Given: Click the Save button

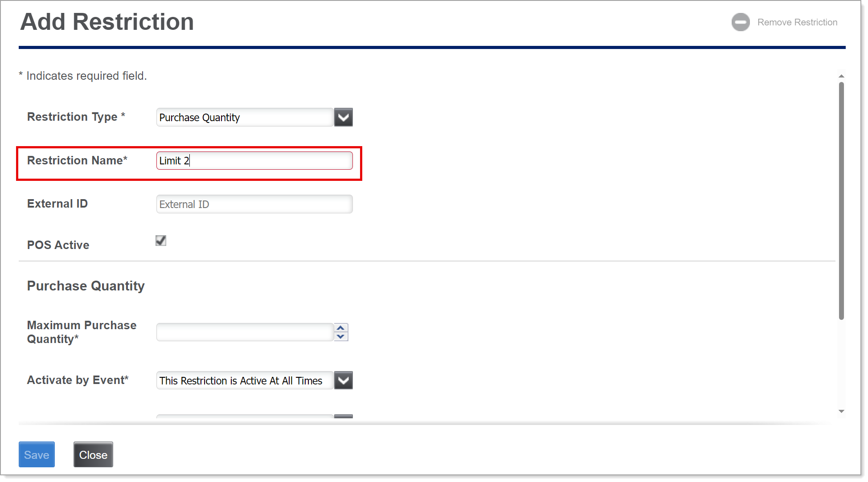Looking at the screenshot, I should click(x=37, y=455).
